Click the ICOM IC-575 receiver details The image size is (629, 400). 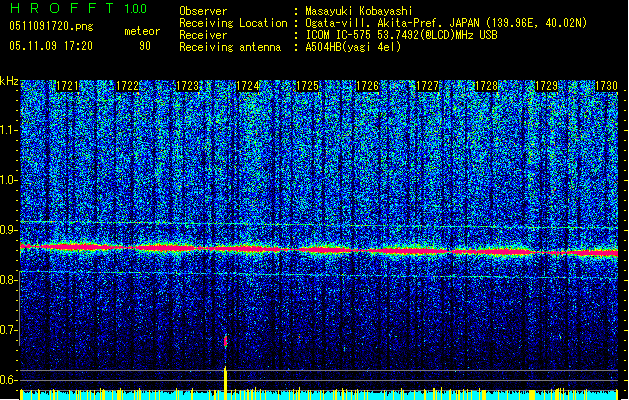(401, 35)
